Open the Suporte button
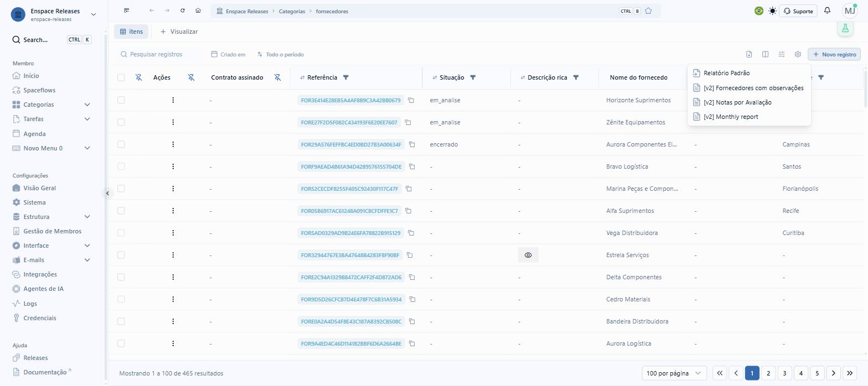Image resolution: width=868 pixels, height=386 pixels. (x=798, y=11)
